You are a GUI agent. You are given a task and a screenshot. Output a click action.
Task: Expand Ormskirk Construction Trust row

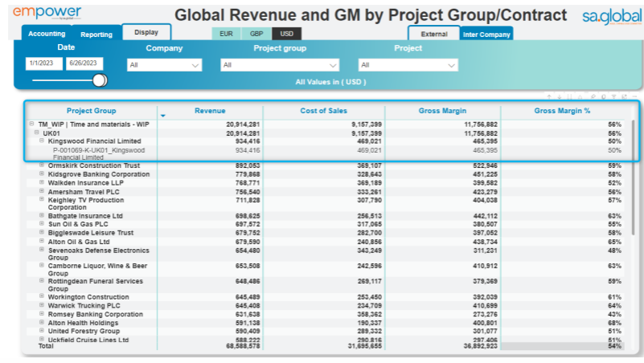click(x=42, y=165)
